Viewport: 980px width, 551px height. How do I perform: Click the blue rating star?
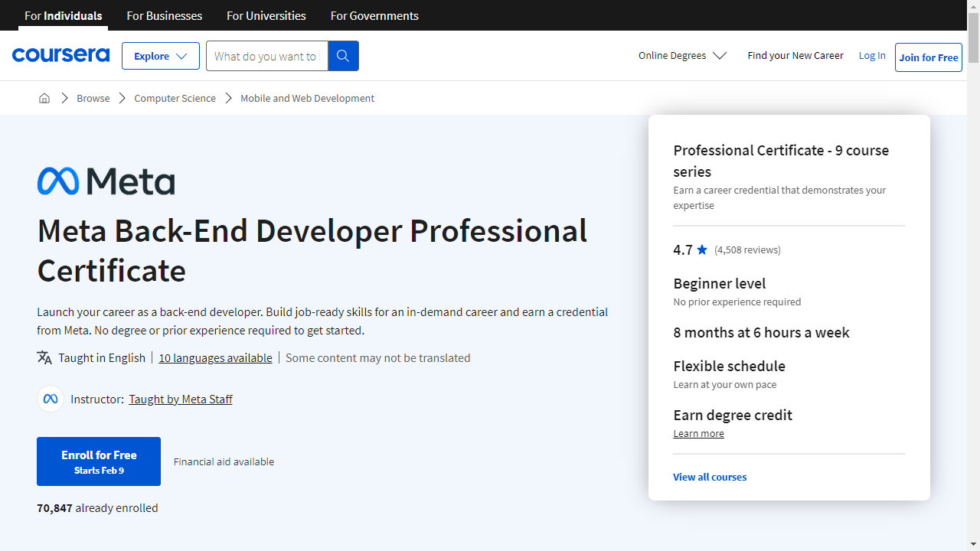coord(702,249)
